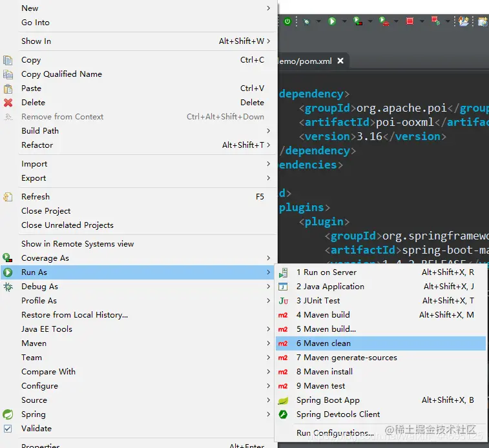
Task: Open the External Tools dropdown arrow
Action: click(396, 21)
